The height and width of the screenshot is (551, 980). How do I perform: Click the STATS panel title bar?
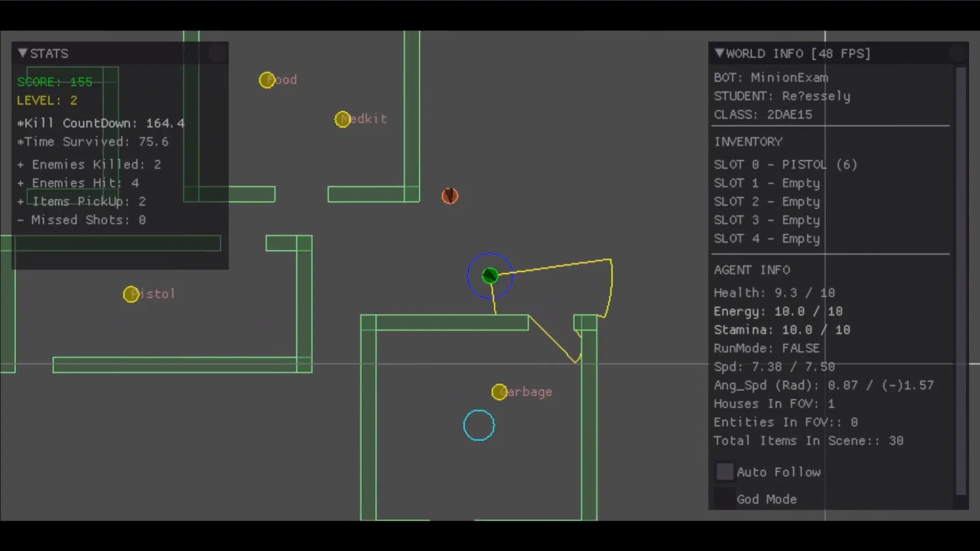120,53
